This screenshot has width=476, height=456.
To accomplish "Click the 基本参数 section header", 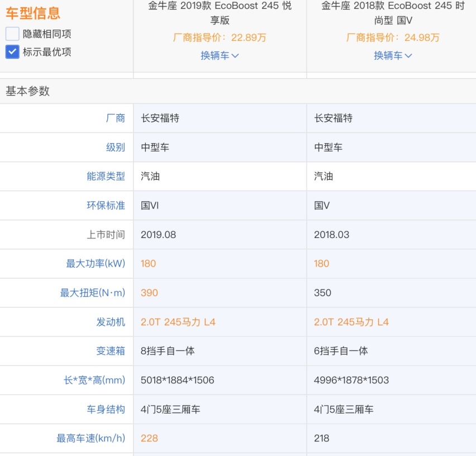I will [x=27, y=91].
